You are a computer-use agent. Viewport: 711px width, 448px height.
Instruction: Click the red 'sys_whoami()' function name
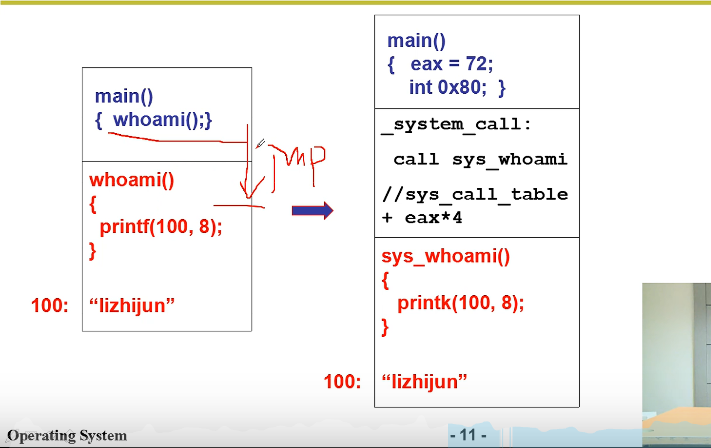click(446, 256)
